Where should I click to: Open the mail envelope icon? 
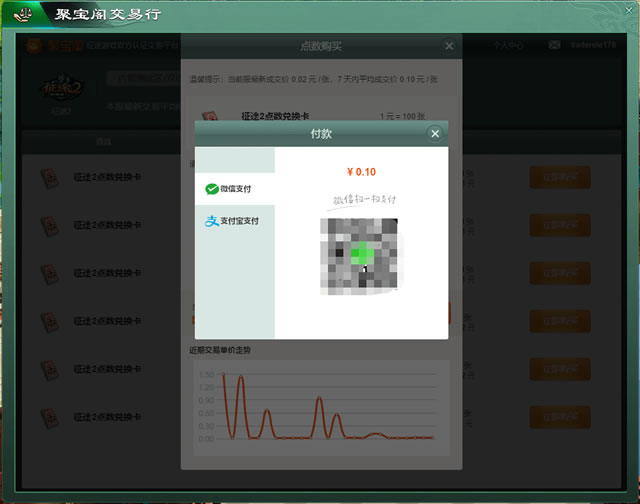pyautogui.click(x=554, y=45)
